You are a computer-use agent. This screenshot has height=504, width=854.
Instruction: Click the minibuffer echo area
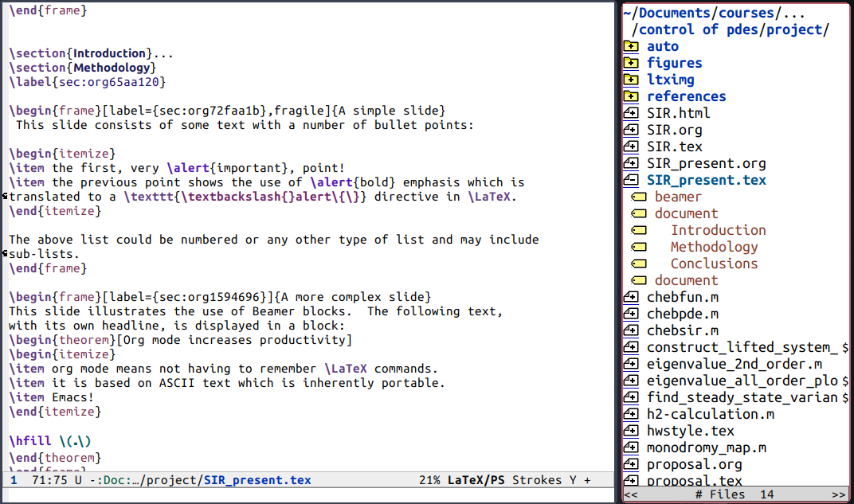pyautogui.click(x=308, y=495)
